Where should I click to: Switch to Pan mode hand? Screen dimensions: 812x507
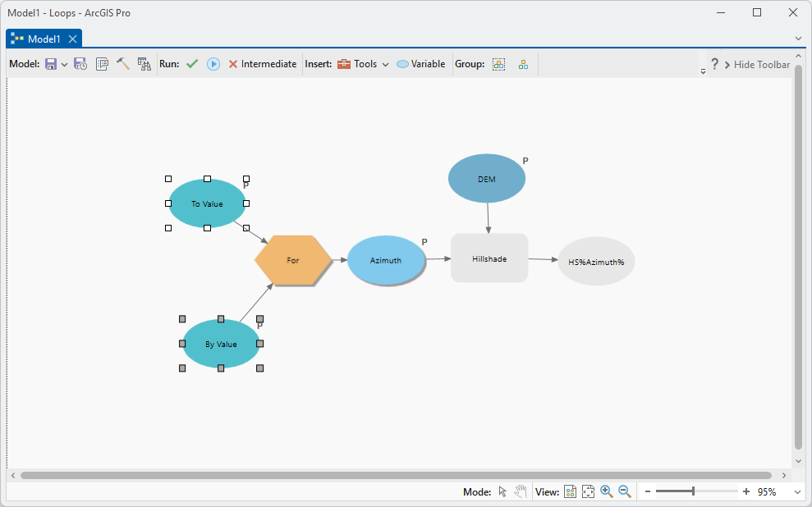(521, 491)
